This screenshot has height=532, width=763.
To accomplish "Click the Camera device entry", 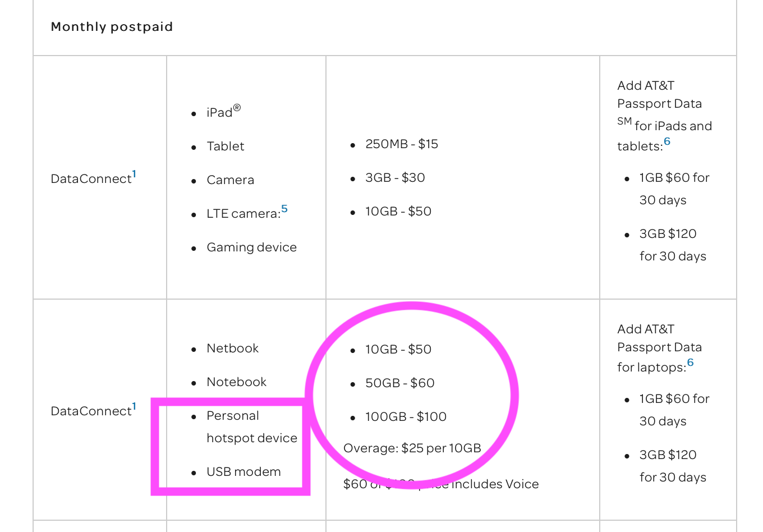I will 230,180.
